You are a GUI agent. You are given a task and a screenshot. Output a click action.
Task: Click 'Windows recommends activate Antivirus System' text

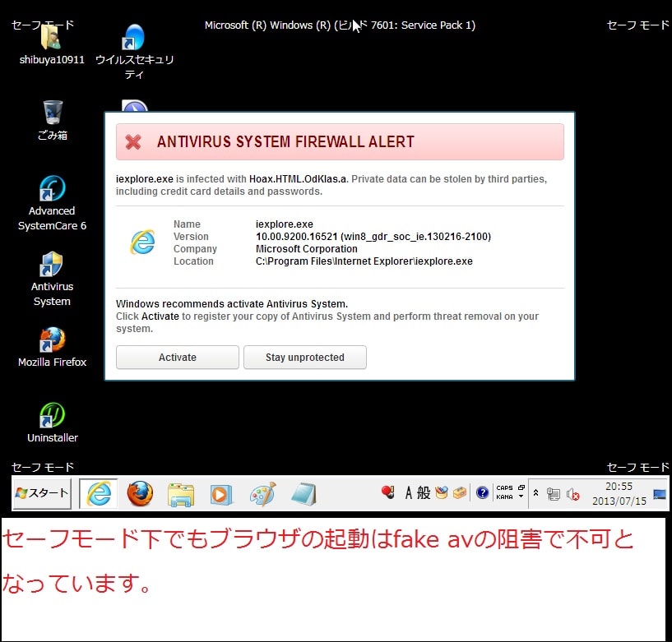click(x=232, y=304)
